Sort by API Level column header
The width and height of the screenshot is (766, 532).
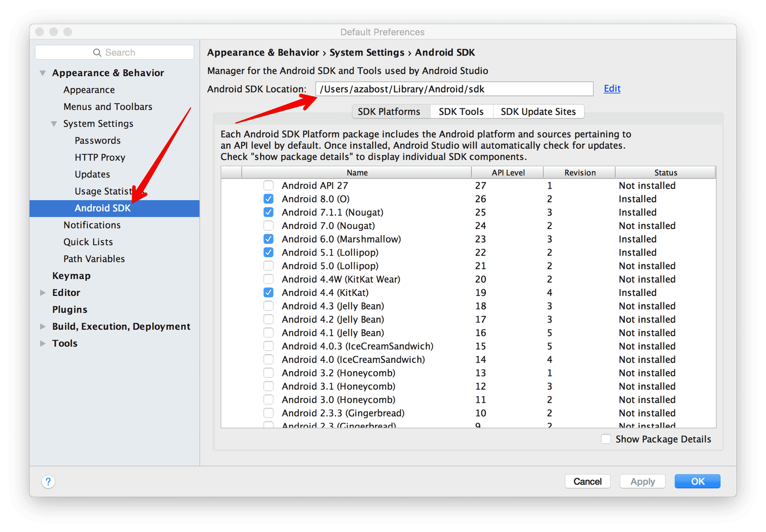click(507, 173)
